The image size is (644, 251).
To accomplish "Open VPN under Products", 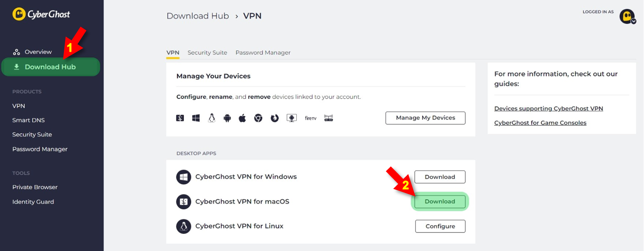I will [x=19, y=106].
